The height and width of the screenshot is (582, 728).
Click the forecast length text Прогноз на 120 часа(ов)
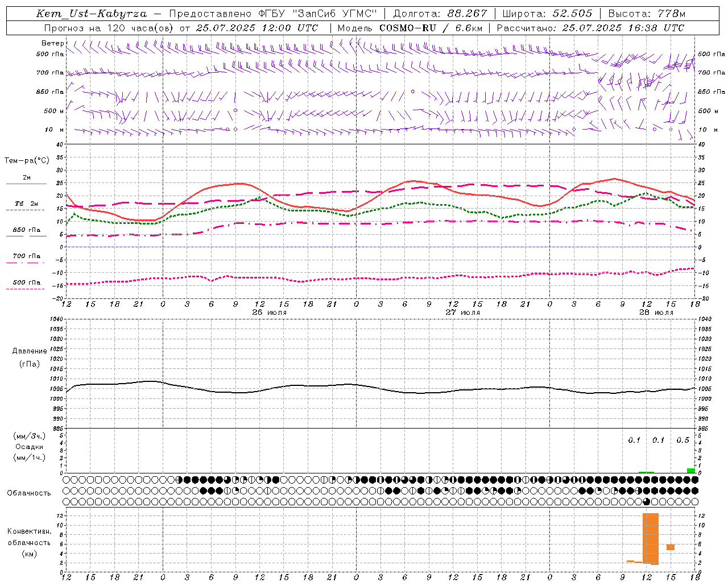click(109, 28)
